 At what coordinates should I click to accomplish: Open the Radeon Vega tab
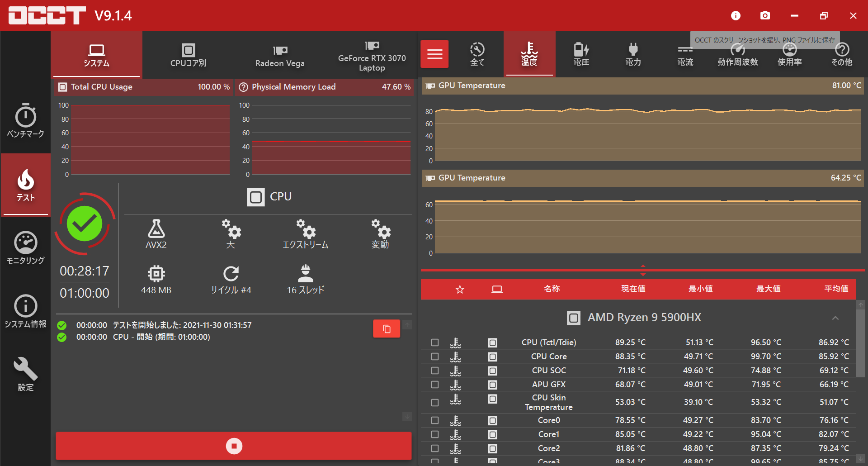[280, 54]
